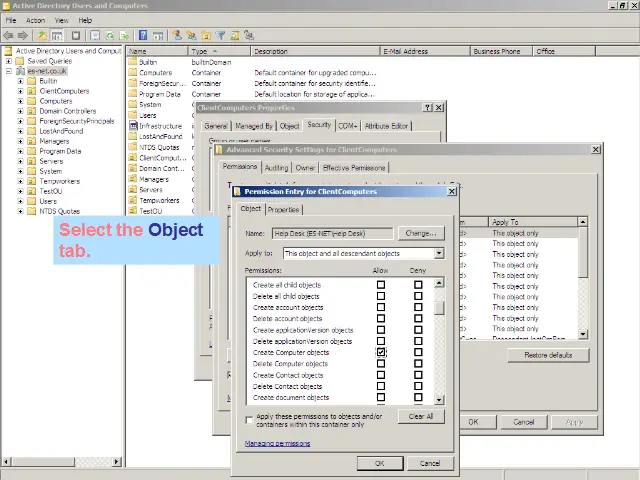Click the Name field showing Help Desk
The width and height of the screenshot is (640, 480).
[x=332, y=233]
